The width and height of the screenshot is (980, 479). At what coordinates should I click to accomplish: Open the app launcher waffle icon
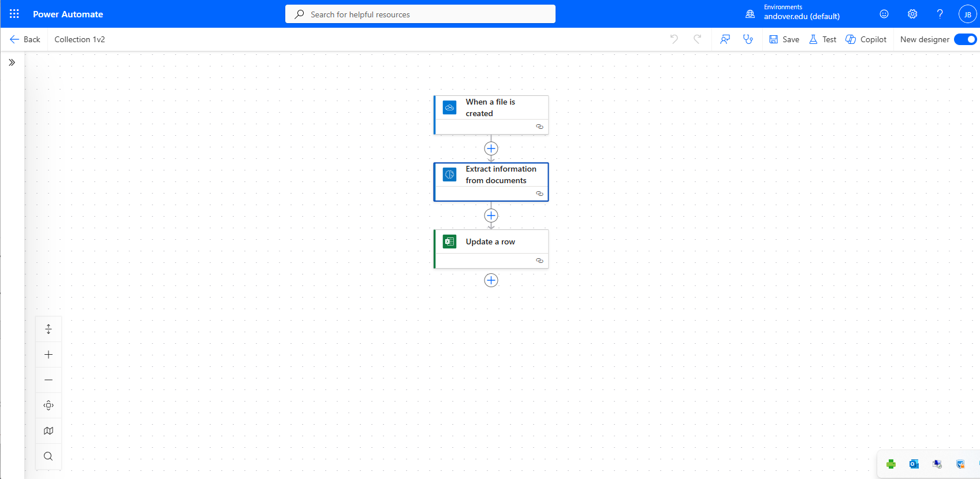[x=14, y=14]
